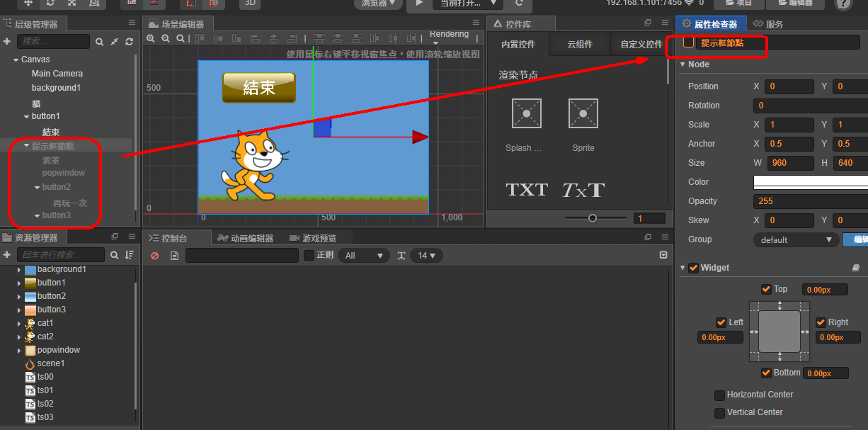Clear the console with the red circle icon
The image size is (868, 430).
point(155,256)
